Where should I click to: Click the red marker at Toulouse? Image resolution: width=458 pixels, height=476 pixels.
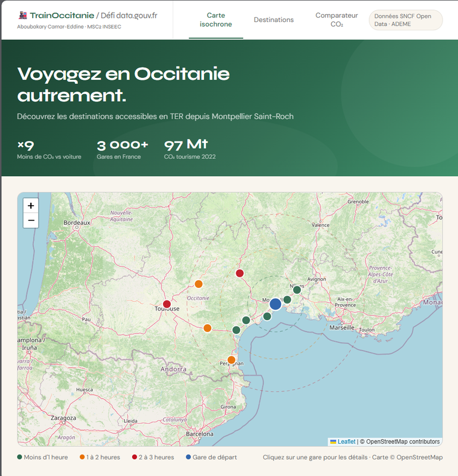coord(167,304)
